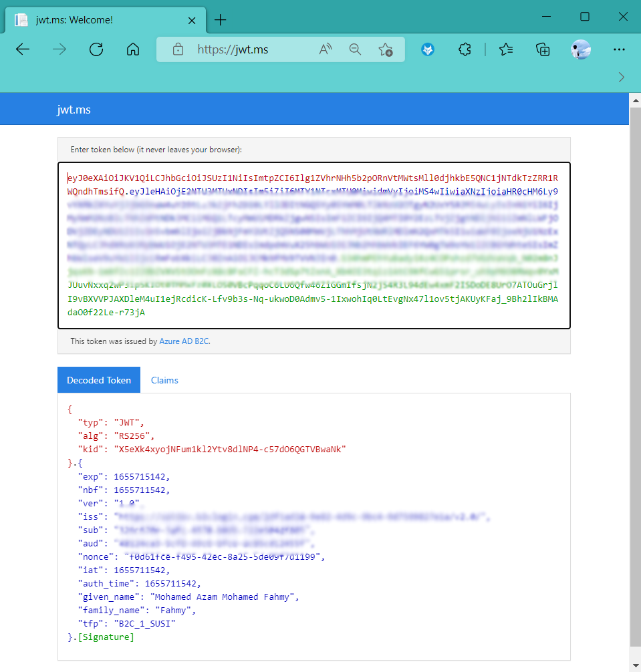Click the vertical scrollbar thumb
641x672 pixels.
[x=636, y=376]
